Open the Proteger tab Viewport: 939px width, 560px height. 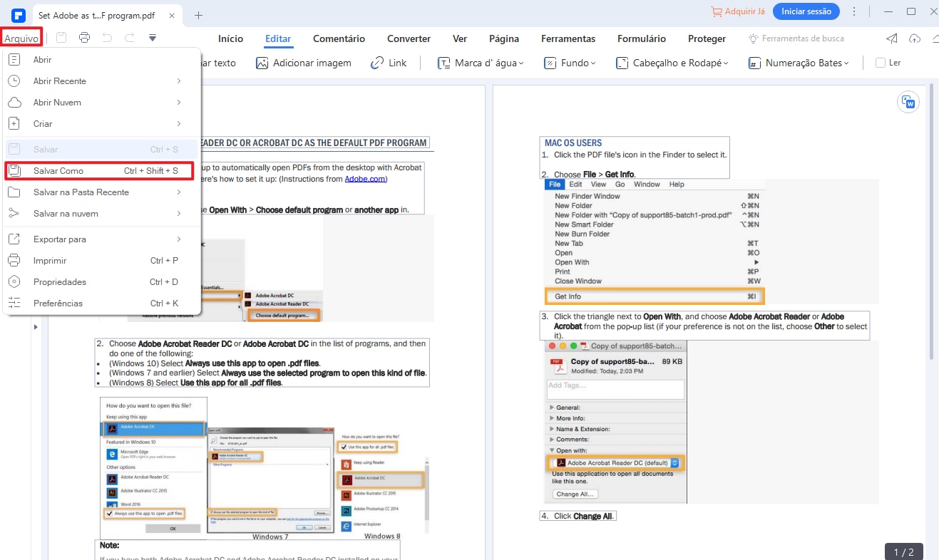pos(707,39)
